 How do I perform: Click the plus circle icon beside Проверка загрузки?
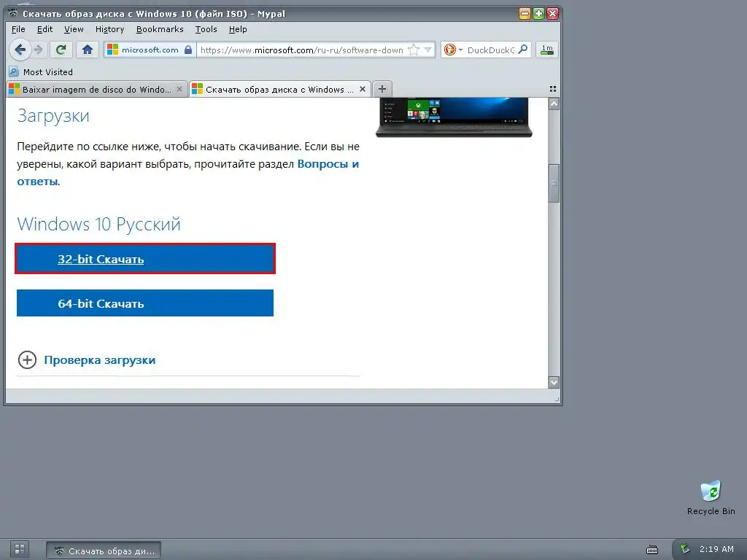(x=27, y=360)
